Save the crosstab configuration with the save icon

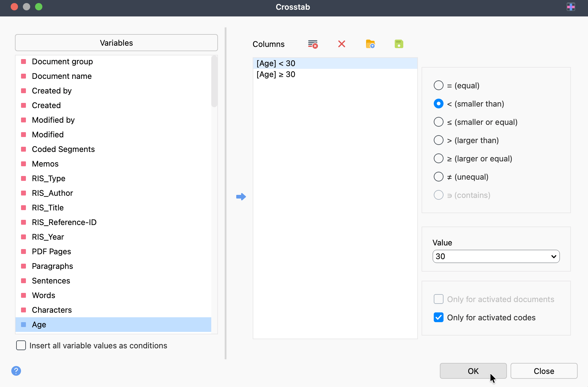tap(399, 44)
